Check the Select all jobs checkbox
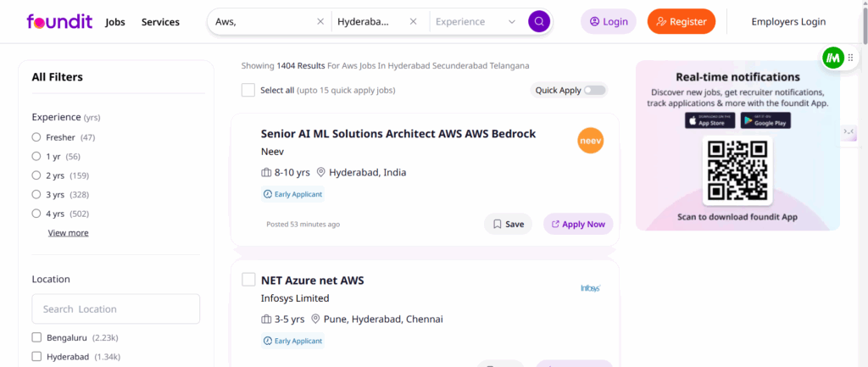Viewport: 868px width, 367px height. click(x=248, y=90)
